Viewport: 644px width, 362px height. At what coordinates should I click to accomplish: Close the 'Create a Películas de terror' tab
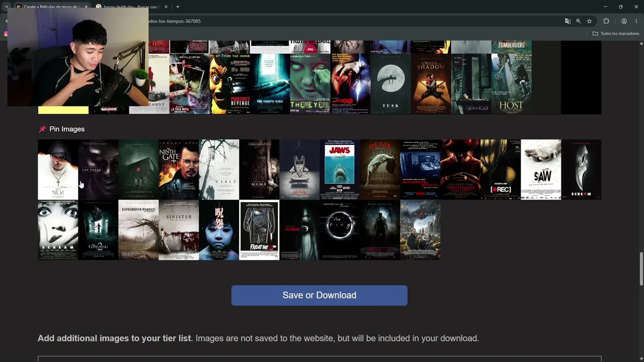click(86, 7)
